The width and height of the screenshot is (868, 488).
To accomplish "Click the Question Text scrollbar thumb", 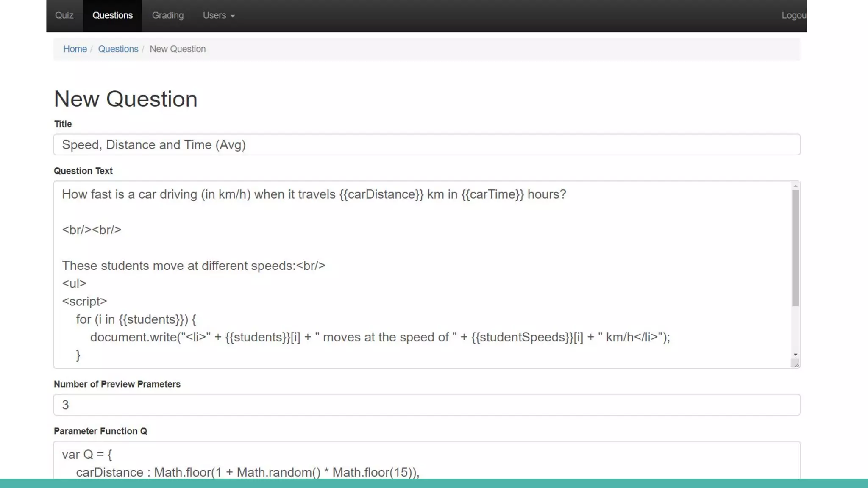I will [796, 248].
